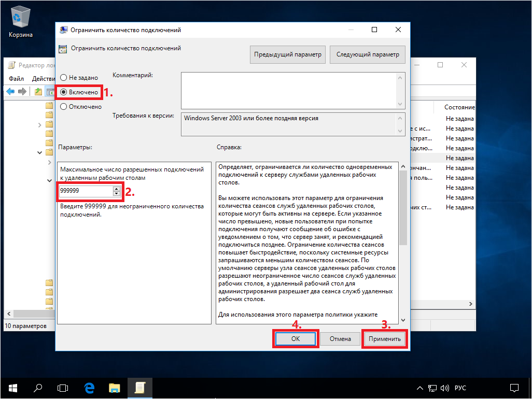The height and width of the screenshot is (399, 532).
Task: Switch to the Group Policy Editor taskbar app
Action: tap(140, 388)
